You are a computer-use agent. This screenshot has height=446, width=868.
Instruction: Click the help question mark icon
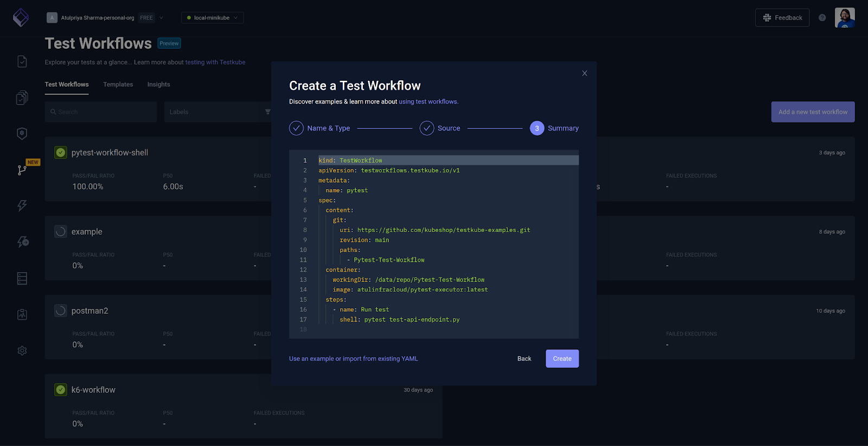coord(822,18)
